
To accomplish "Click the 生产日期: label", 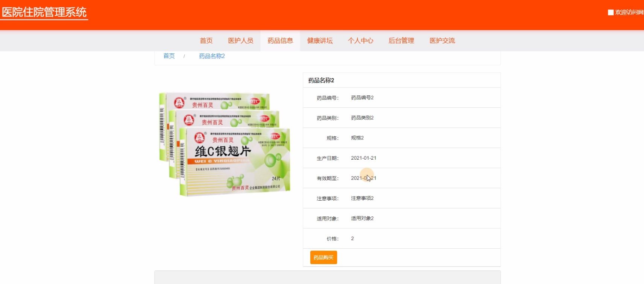I will (x=328, y=159).
